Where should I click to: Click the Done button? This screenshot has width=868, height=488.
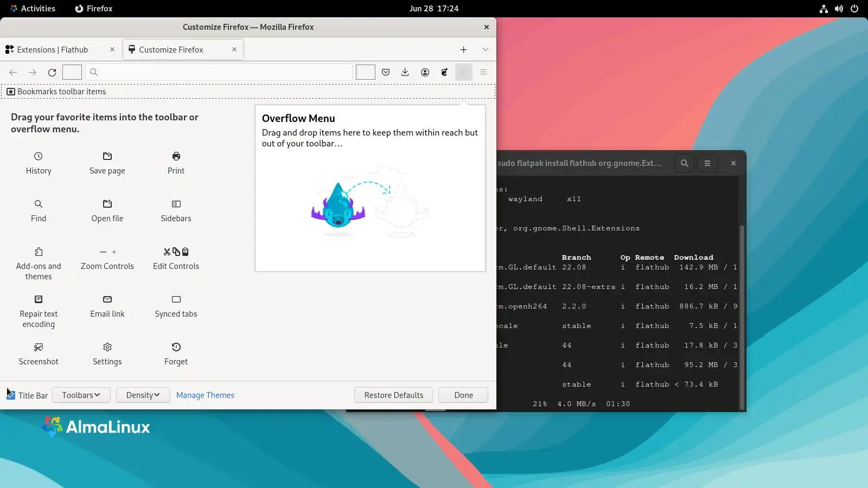464,395
